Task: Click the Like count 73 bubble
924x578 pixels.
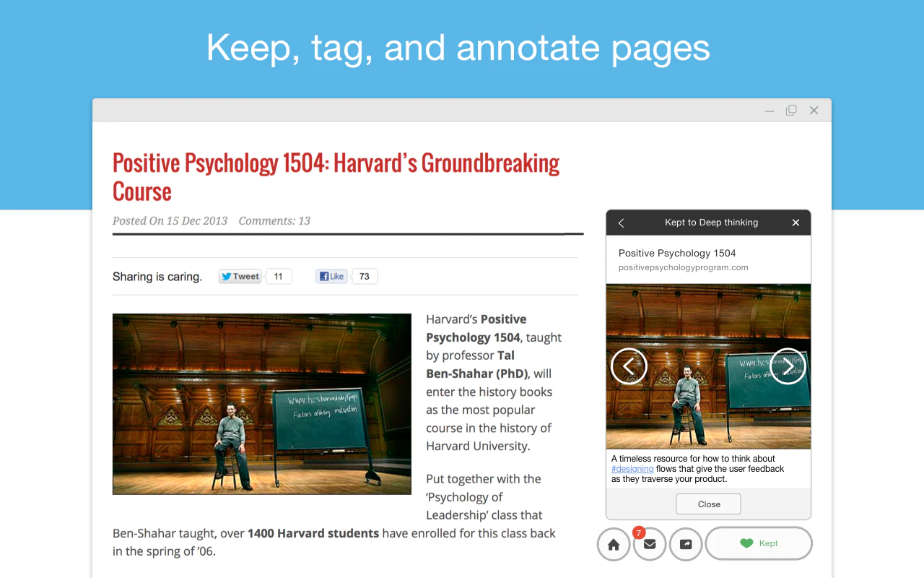Action: (x=365, y=276)
